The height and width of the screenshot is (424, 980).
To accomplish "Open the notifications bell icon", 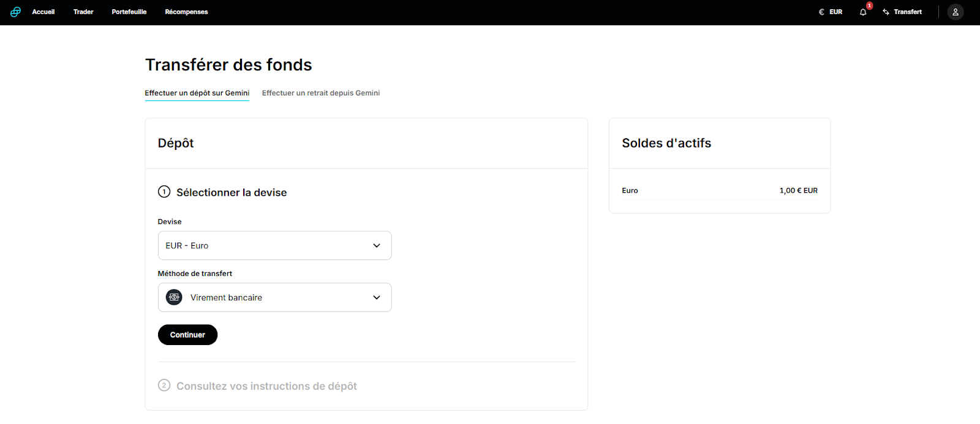I will (863, 12).
